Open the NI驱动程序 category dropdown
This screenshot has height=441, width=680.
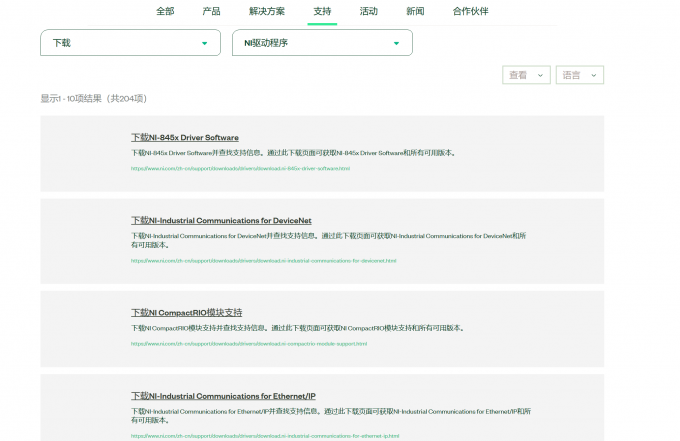pos(322,42)
